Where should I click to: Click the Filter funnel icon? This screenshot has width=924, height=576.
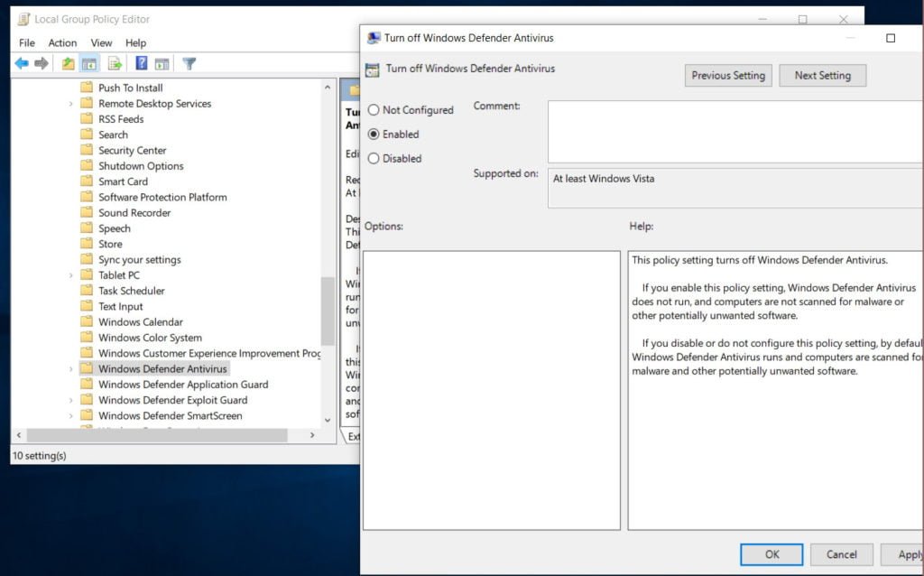(189, 63)
